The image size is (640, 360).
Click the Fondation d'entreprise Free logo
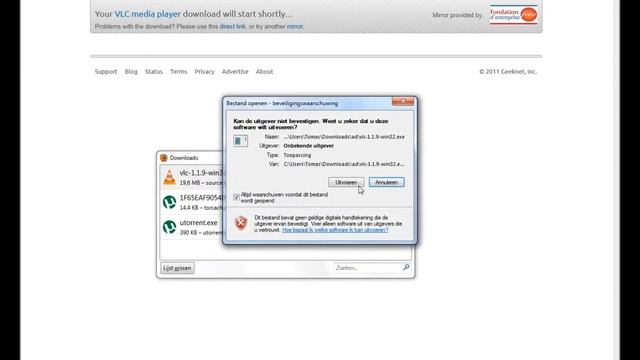tap(513, 15)
